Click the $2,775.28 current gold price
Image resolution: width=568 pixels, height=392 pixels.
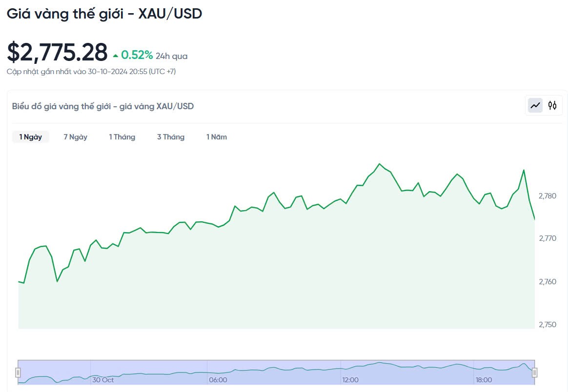click(57, 53)
